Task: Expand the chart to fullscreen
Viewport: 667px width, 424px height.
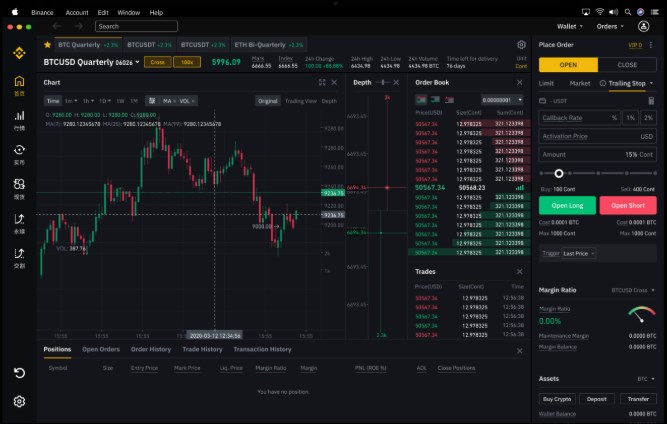Action: click(322, 82)
